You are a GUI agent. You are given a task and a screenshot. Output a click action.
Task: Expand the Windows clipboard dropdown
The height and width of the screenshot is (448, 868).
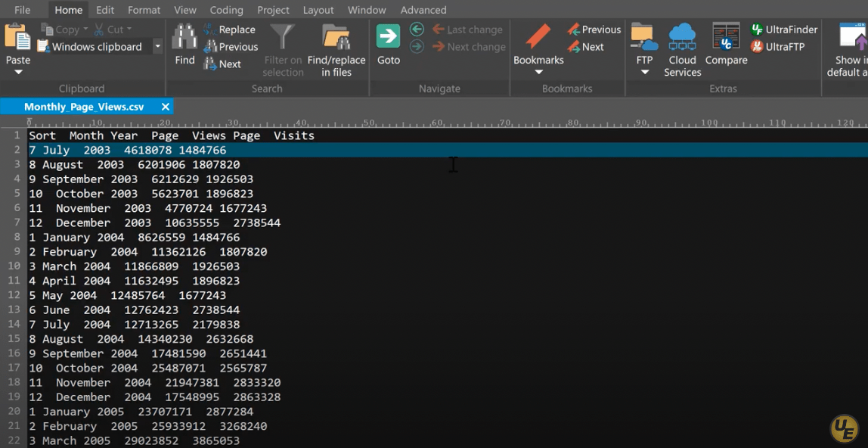point(157,47)
